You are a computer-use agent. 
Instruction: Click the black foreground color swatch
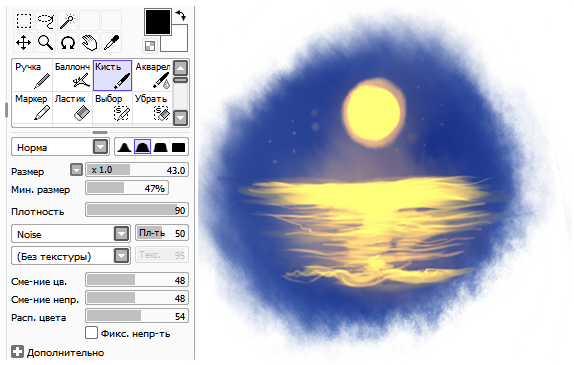point(158,22)
